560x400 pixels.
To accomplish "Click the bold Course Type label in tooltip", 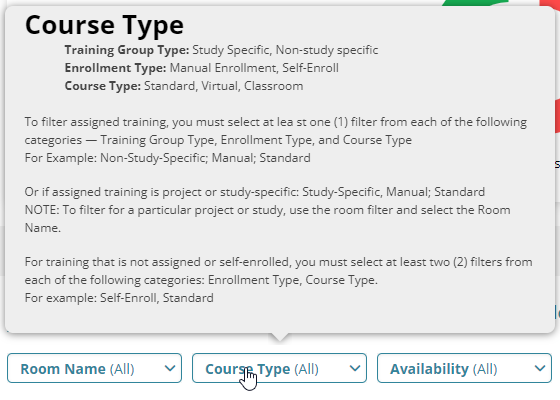I will 103,86.
